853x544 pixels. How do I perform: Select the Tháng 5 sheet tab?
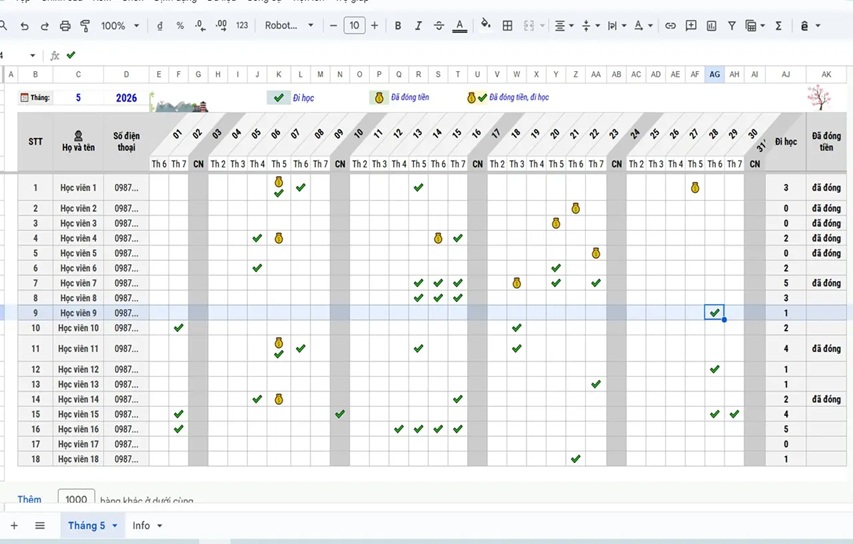[x=86, y=526]
